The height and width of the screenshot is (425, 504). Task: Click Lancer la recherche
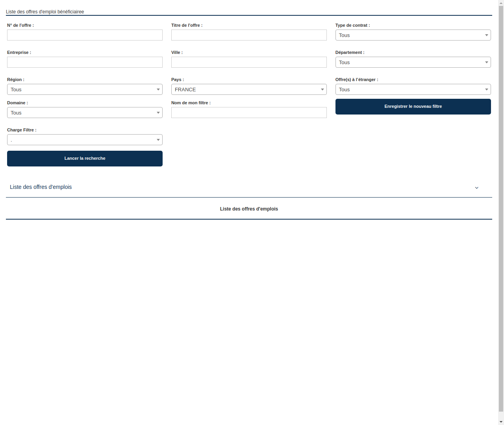coord(85,158)
